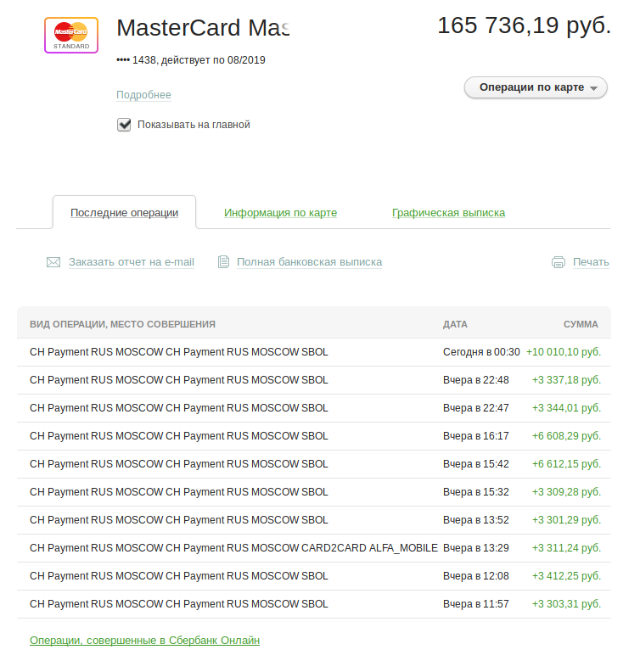Click the printer icon
This screenshot has width=640, height=672.
559,262
